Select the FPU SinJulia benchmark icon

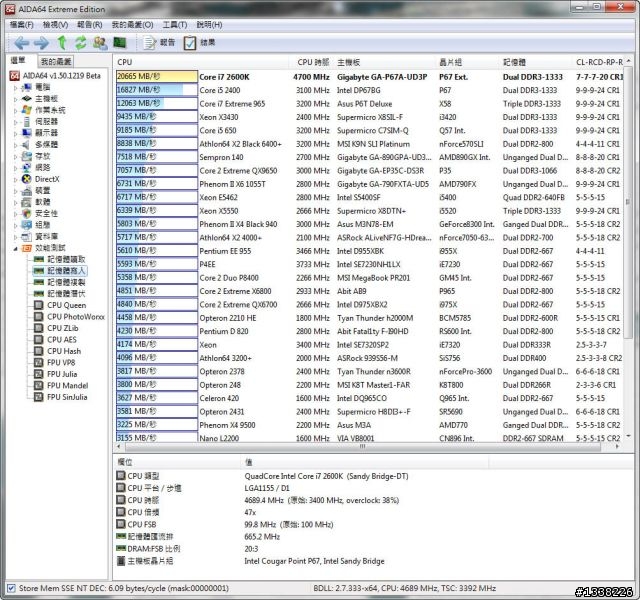(x=39, y=397)
